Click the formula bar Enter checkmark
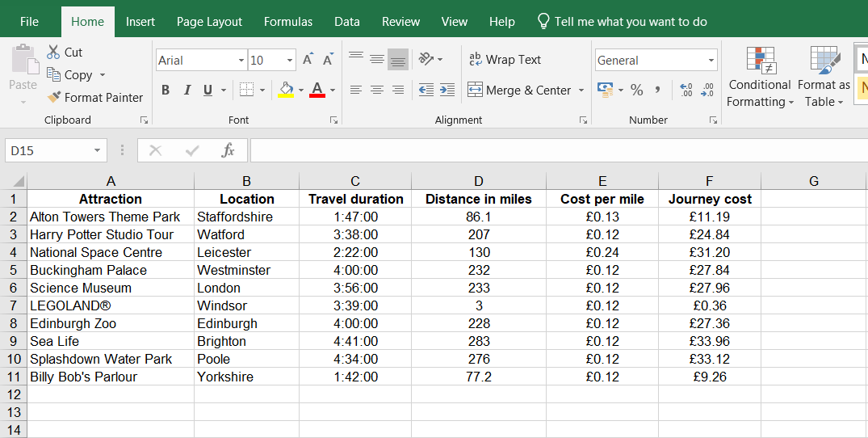The width and height of the screenshot is (868, 438). (192, 150)
